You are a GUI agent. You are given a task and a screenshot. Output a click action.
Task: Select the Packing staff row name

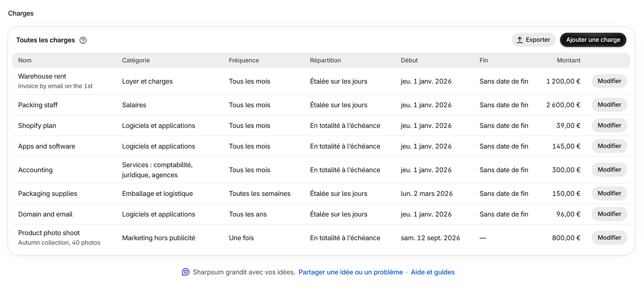[38, 105]
